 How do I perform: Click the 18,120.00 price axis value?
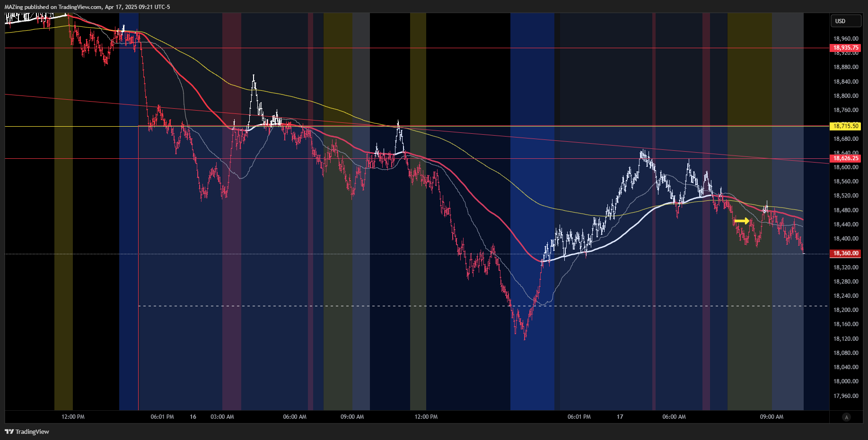click(x=846, y=339)
